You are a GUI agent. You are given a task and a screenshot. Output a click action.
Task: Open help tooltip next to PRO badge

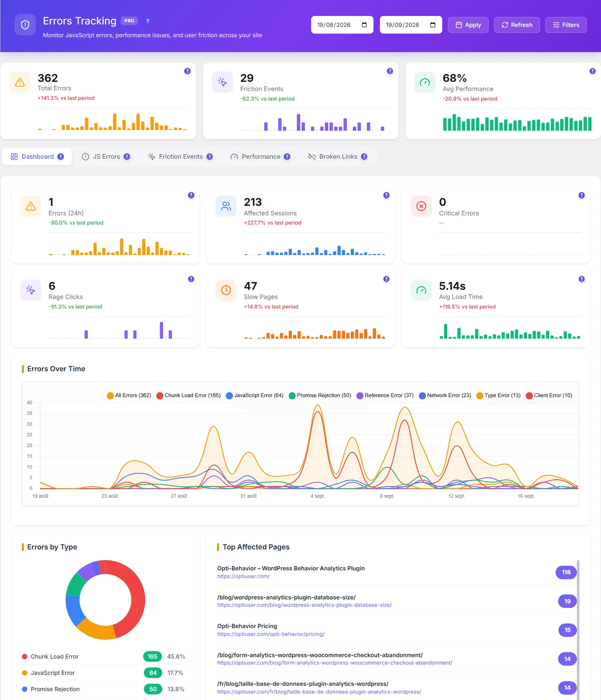tap(148, 21)
